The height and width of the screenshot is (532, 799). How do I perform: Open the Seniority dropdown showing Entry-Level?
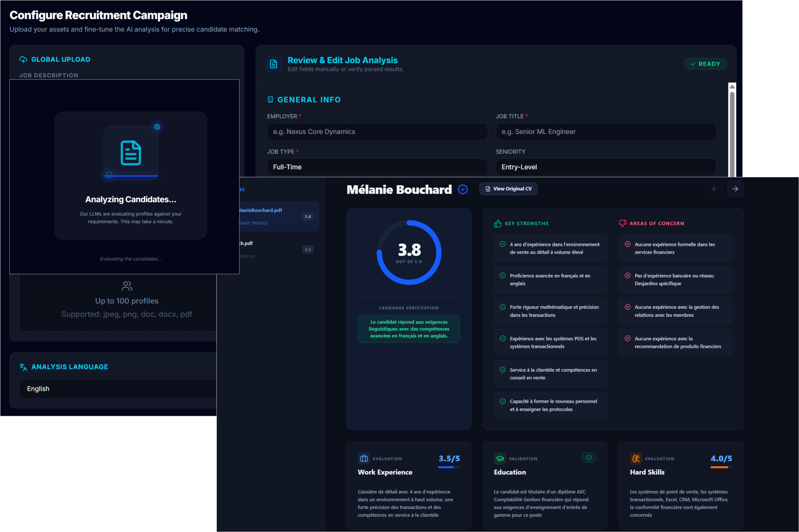pos(606,167)
